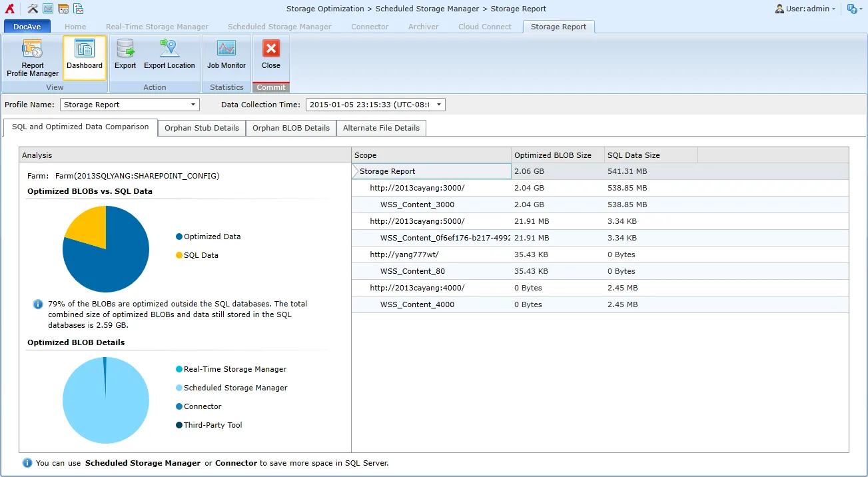
Task: Click the chart monitor quick-access icon
Action: tap(48, 9)
